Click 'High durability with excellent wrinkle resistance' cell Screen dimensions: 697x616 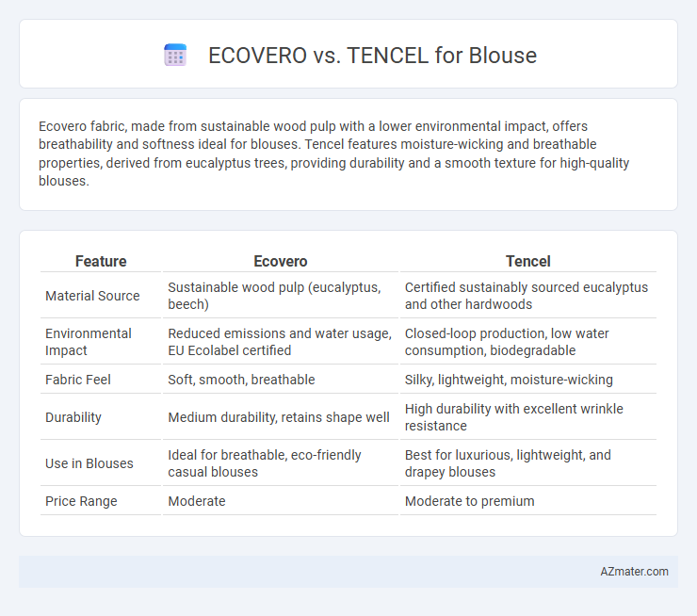tap(528, 417)
